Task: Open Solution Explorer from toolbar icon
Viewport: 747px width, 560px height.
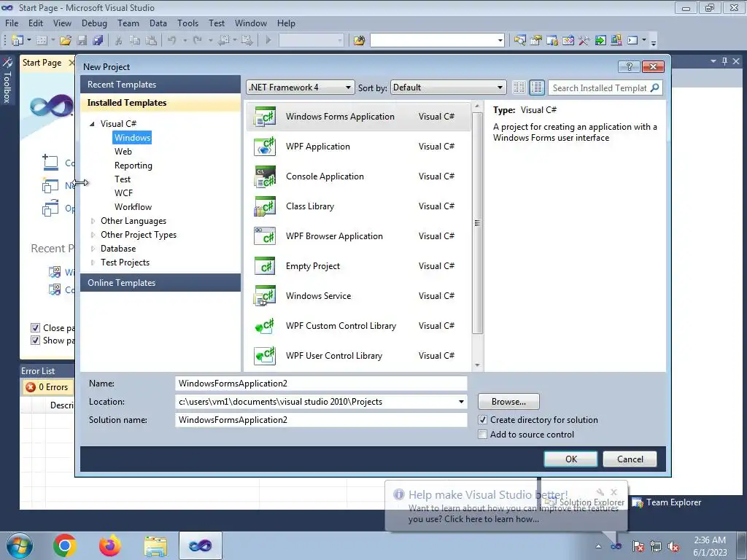Action: pyautogui.click(x=519, y=41)
